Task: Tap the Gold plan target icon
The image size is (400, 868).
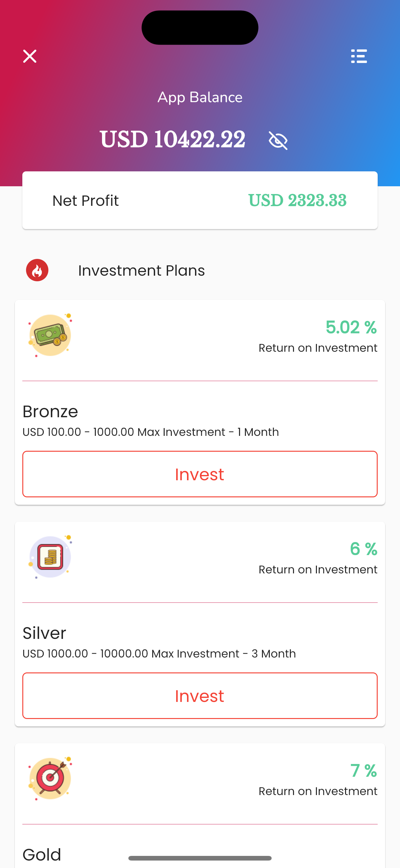Action: point(50,778)
